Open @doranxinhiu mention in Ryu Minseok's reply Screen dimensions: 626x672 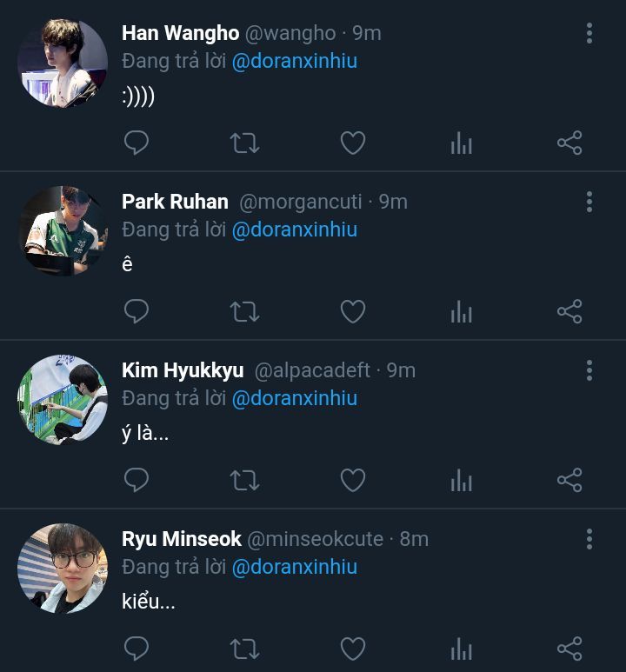[x=295, y=567]
